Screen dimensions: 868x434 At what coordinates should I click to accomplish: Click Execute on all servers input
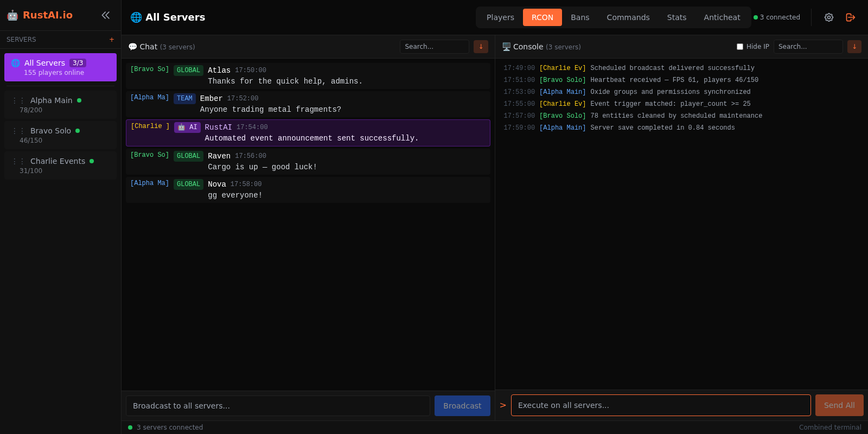(661, 405)
